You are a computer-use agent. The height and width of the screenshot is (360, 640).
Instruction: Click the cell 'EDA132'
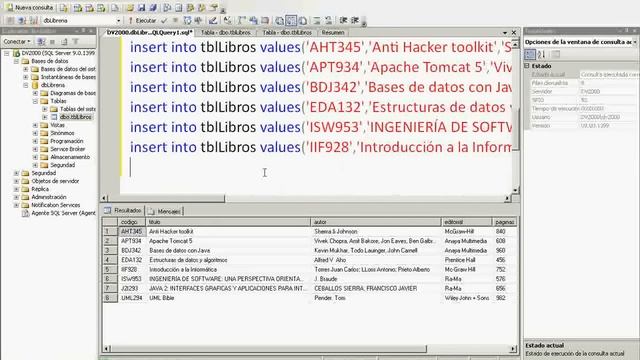pos(131,260)
